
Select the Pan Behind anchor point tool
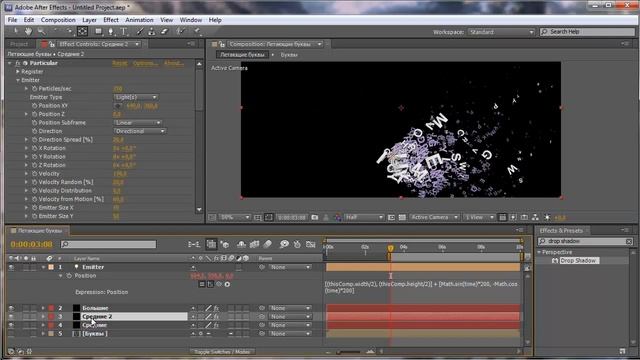82,31
